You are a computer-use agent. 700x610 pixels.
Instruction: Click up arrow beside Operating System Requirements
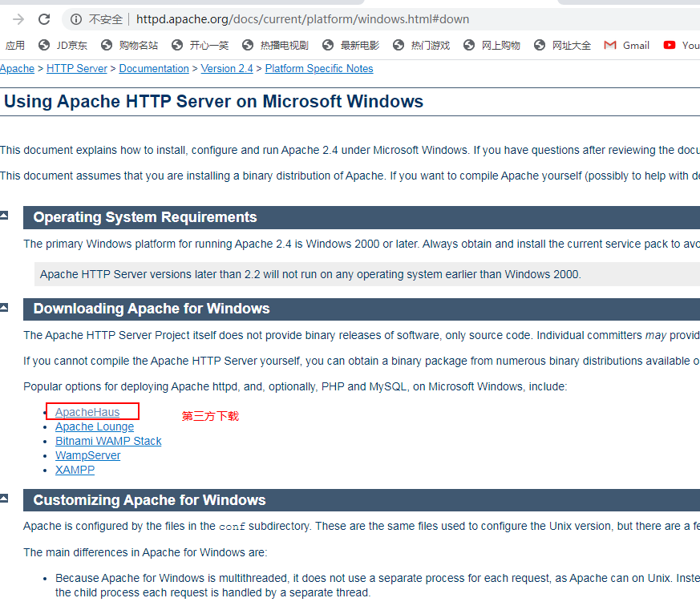tap(4, 216)
